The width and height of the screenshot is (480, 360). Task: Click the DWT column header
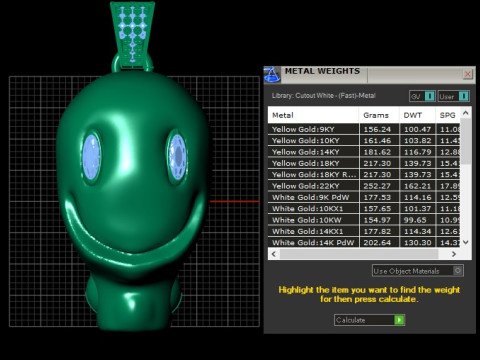pos(417,115)
